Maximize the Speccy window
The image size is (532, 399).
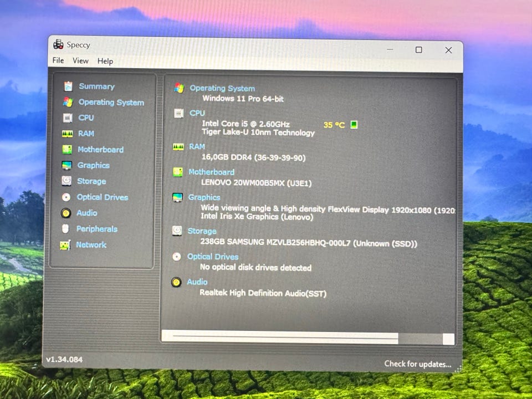pos(419,50)
